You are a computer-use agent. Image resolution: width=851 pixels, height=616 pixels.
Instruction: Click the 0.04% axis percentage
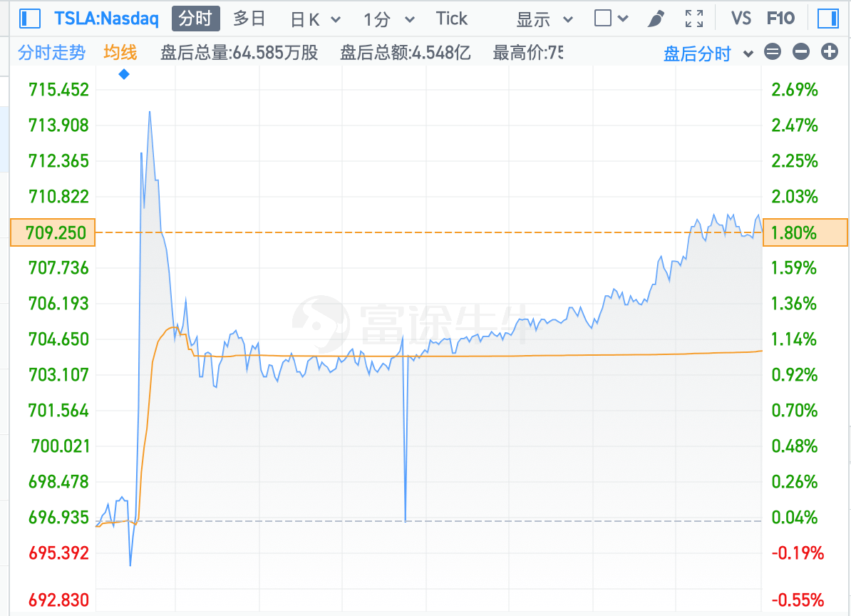[x=795, y=517]
